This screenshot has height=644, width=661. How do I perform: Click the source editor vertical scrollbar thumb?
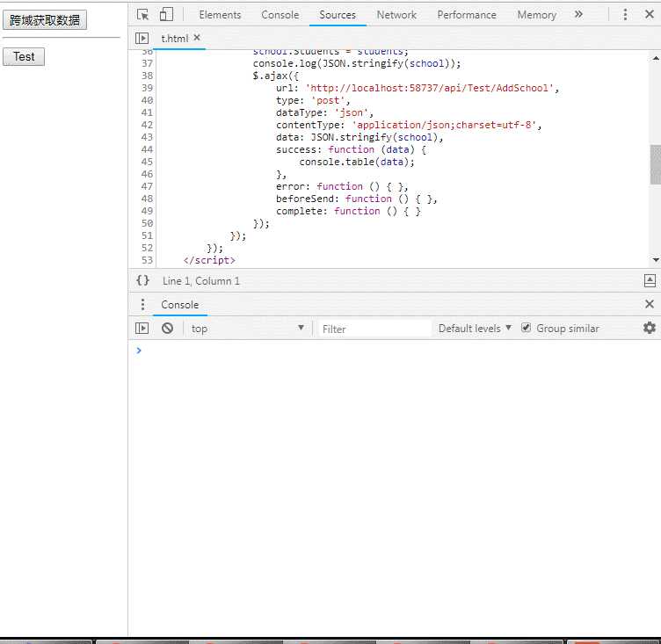pyautogui.click(x=656, y=164)
